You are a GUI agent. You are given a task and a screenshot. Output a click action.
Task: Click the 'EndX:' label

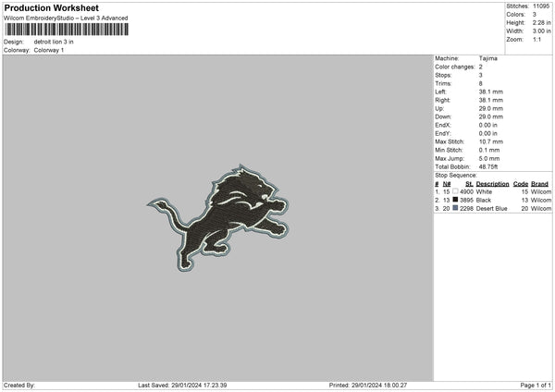click(443, 125)
